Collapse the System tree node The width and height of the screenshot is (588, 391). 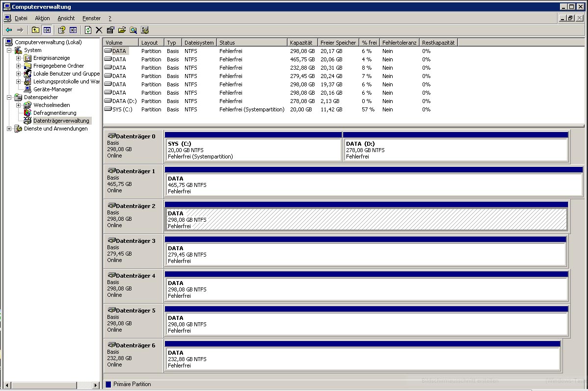[x=9, y=50]
